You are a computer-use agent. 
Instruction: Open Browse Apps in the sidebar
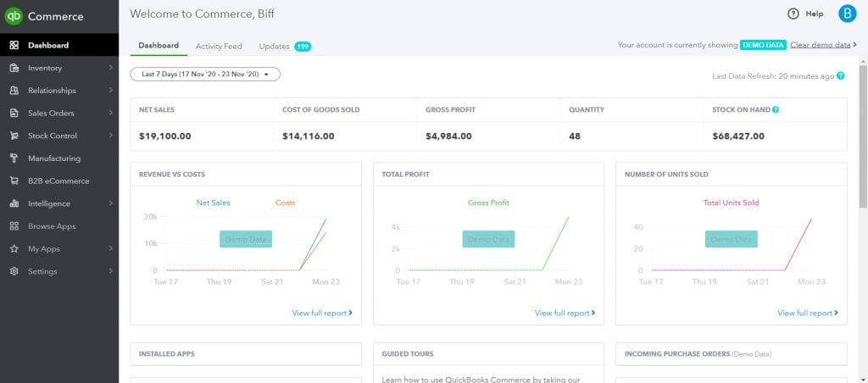click(x=59, y=226)
